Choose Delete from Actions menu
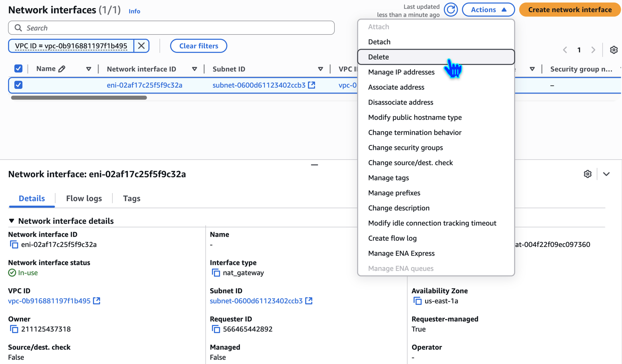Screen dimensions: 622x364 (378, 57)
